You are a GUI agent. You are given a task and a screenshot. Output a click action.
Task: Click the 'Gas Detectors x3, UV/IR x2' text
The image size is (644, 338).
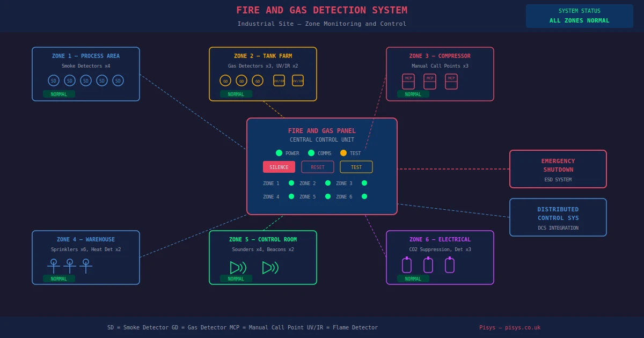[263, 66]
